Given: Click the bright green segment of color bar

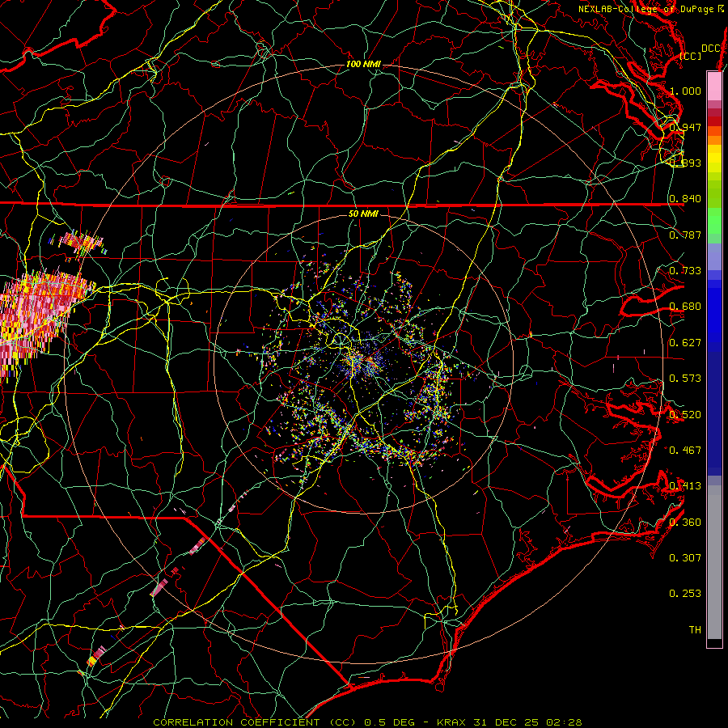Looking at the screenshot, I should (714, 221).
